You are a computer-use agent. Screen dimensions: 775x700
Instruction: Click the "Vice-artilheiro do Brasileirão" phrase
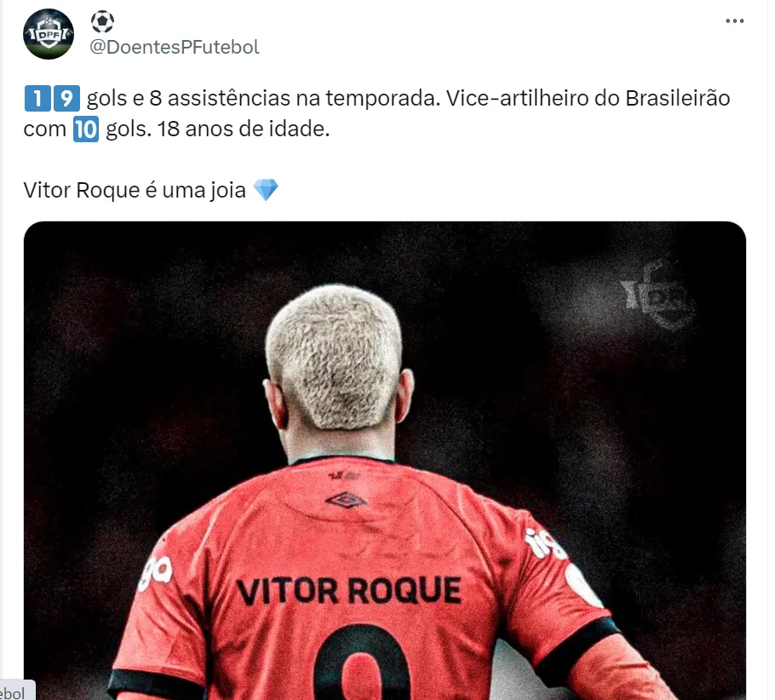588,99
